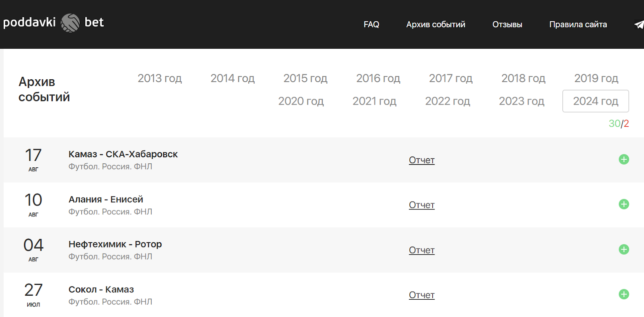Open Правила сайта page
The image size is (644, 317).
tap(578, 25)
